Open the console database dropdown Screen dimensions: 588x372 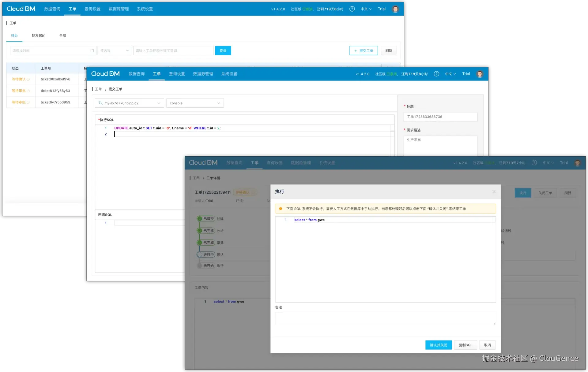pos(195,103)
